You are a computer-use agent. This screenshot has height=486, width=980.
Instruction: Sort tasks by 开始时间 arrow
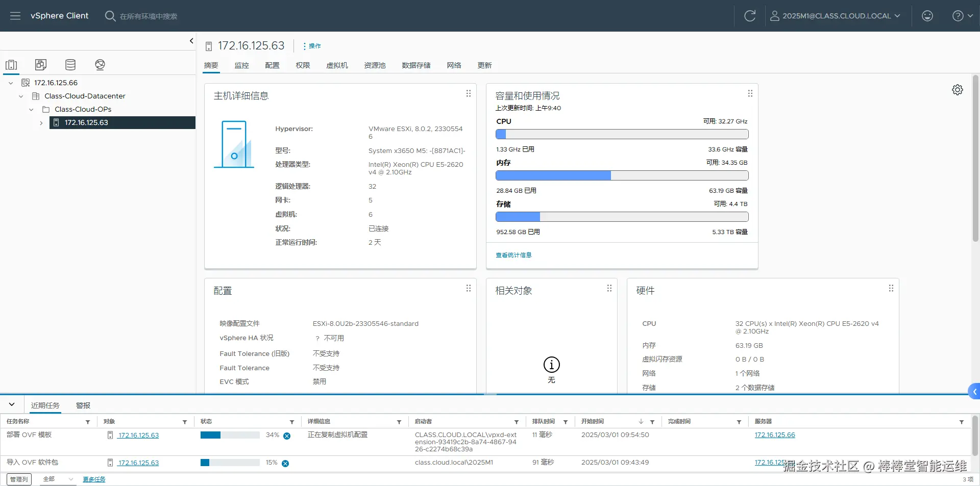coord(641,422)
